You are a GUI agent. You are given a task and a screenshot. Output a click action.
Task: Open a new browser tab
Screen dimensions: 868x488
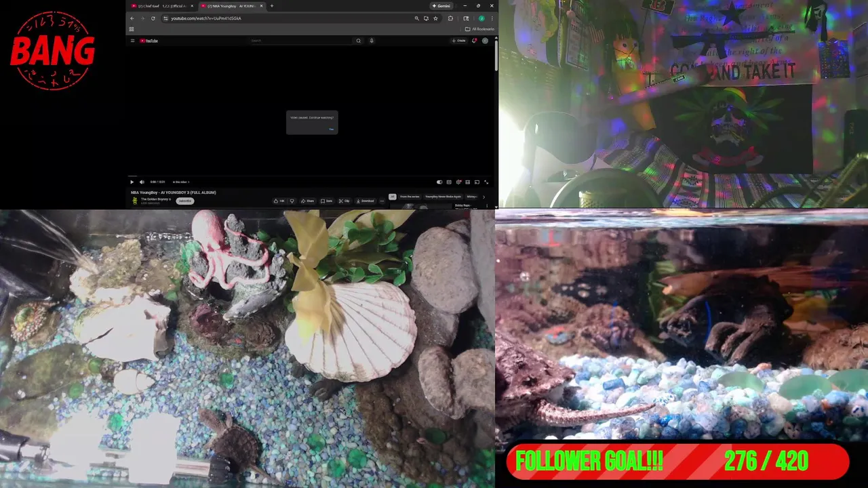coord(272,6)
